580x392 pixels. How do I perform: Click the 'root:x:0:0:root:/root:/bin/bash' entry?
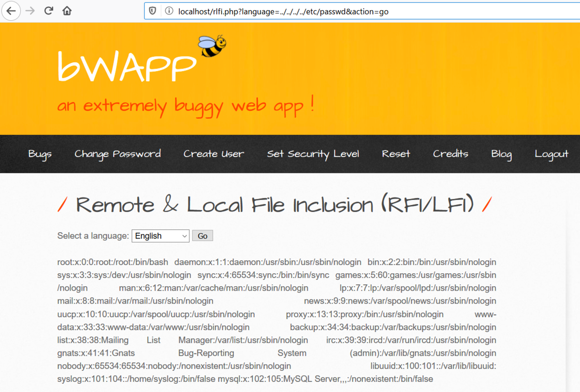tap(113, 262)
